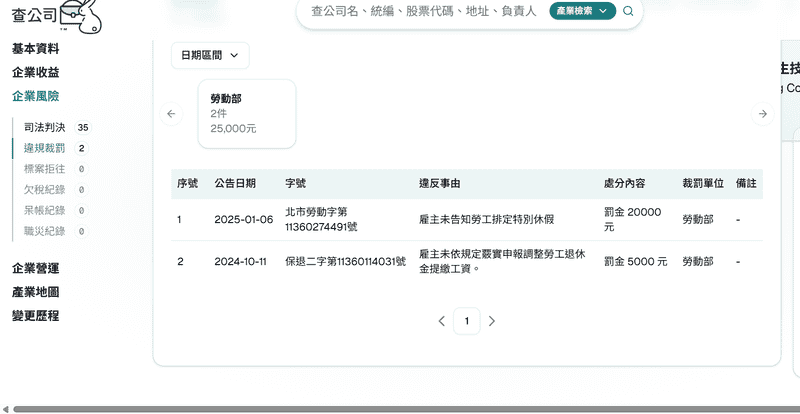The height and width of the screenshot is (414, 800).
Task: Open the 日期區間 dropdown
Action: tap(210, 56)
